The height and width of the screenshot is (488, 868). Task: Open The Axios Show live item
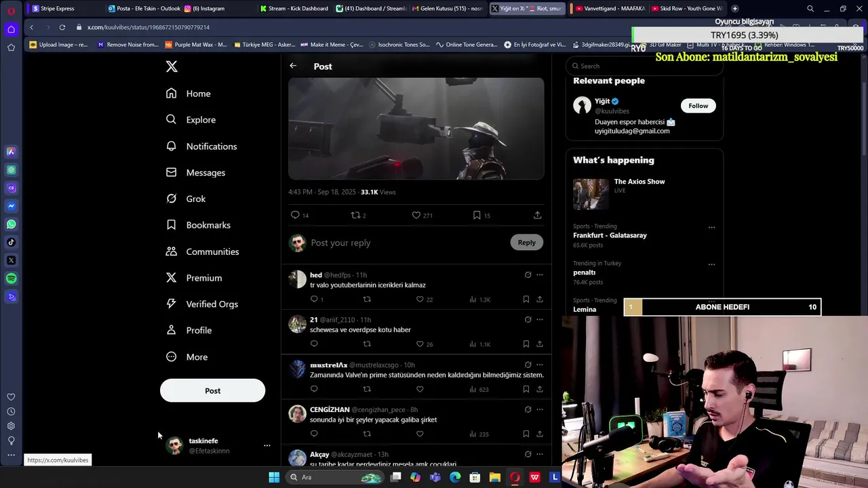click(644, 194)
